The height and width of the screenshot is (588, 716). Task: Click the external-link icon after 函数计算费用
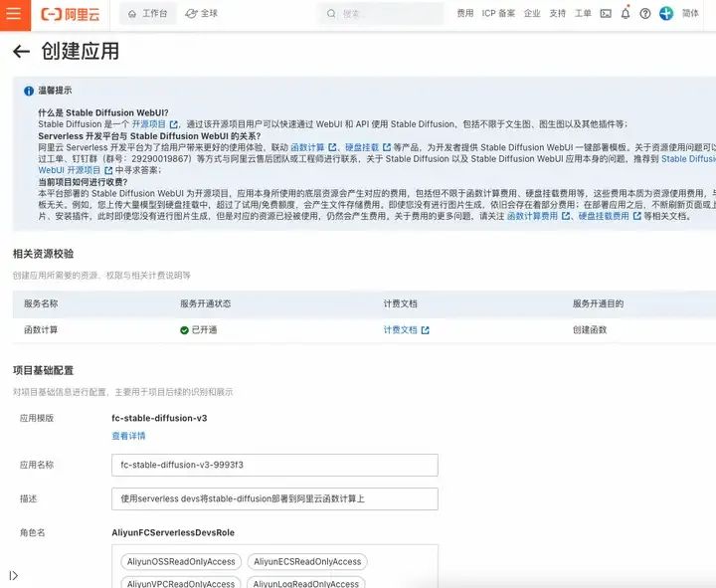pyautogui.click(x=566, y=216)
